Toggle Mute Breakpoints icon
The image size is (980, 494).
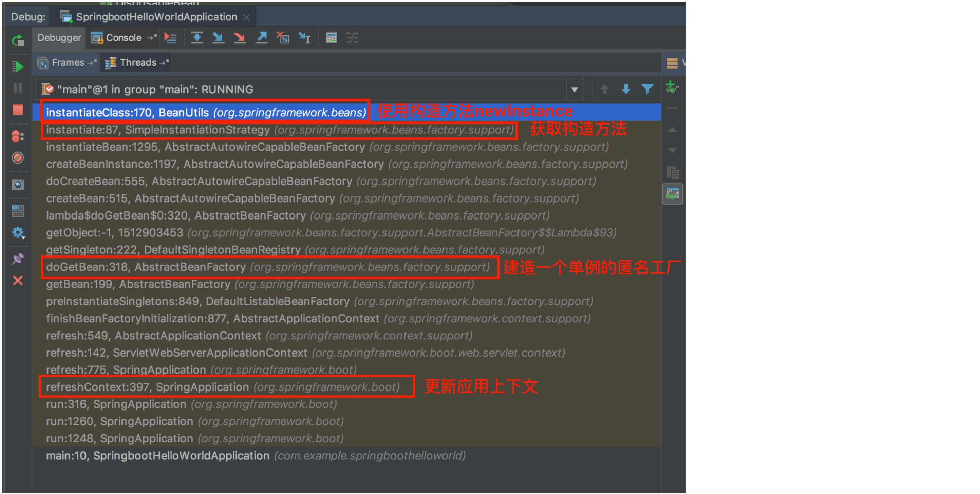click(18, 157)
